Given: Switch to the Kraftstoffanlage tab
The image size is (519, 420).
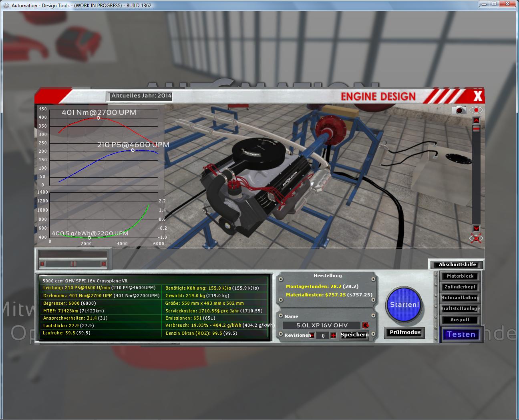Looking at the screenshot, I should (460, 308).
